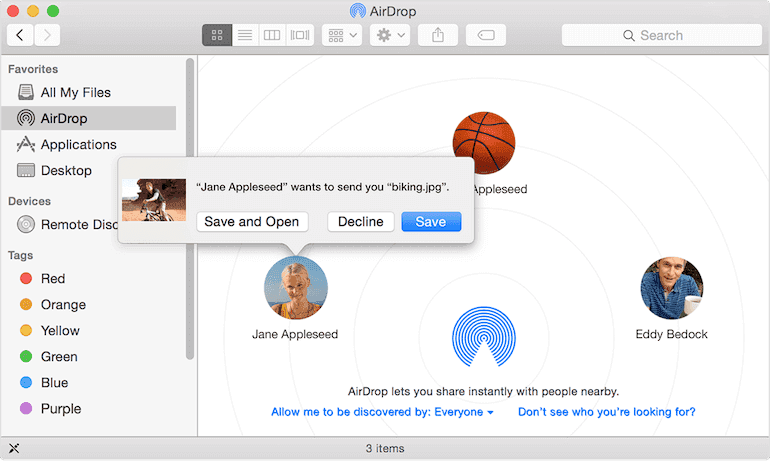The height and width of the screenshot is (461, 770).
Task: Click the AirDrop sidebar icon
Action: click(26, 118)
